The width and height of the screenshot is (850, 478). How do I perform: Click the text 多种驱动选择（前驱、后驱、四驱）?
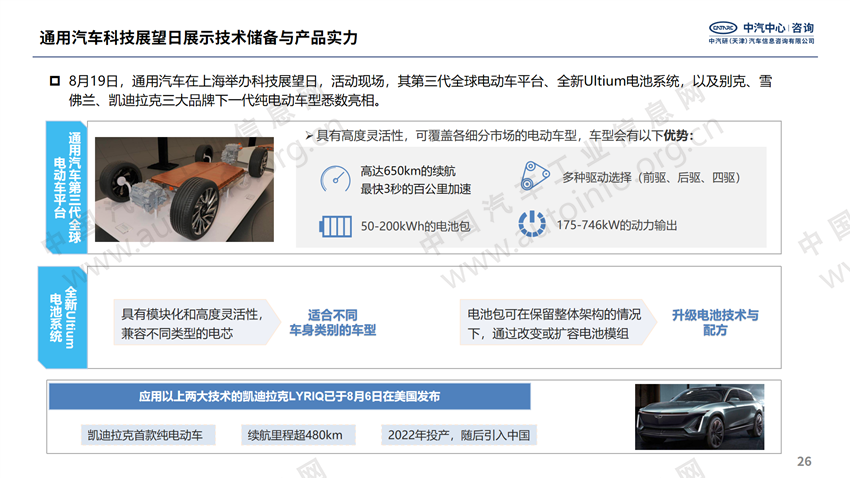tap(652, 177)
